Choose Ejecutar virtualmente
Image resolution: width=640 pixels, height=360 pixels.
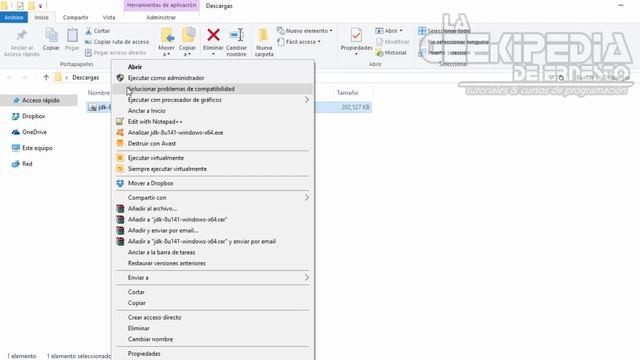pos(213,158)
